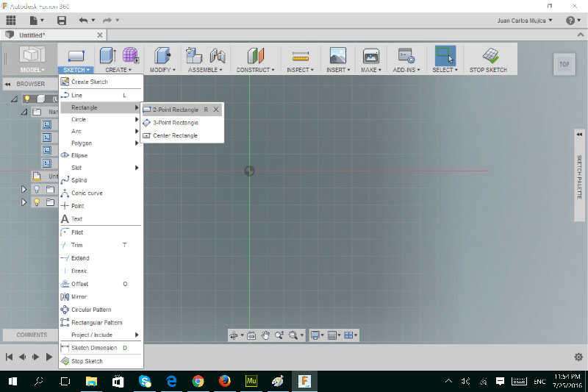Open the COMMENTS panel
This screenshot has width=588, height=392.
(32, 335)
